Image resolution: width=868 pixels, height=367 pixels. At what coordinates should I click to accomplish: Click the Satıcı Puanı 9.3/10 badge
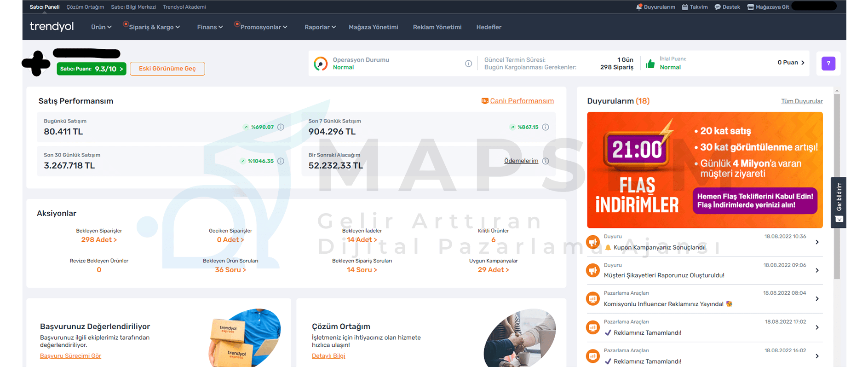92,69
